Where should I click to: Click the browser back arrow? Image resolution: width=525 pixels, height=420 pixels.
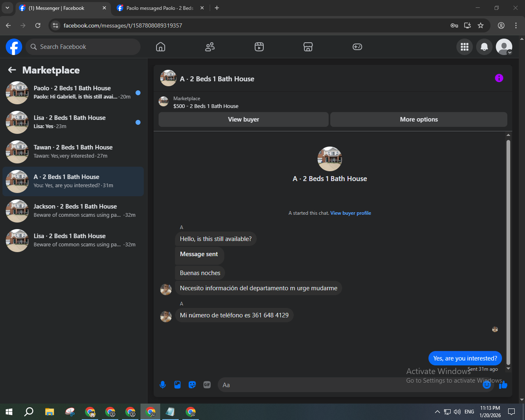point(8,25)
